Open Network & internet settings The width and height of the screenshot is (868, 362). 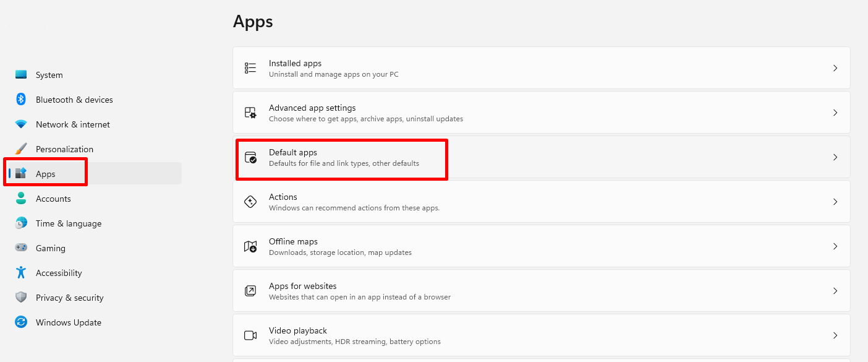[73, 124]
